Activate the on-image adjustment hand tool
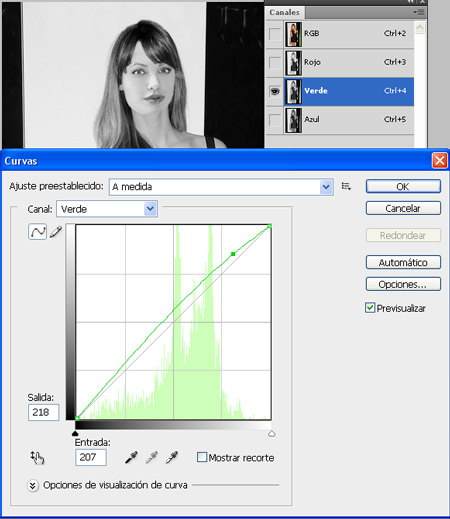Screen dimensions: 450x519 click(37, 458)
